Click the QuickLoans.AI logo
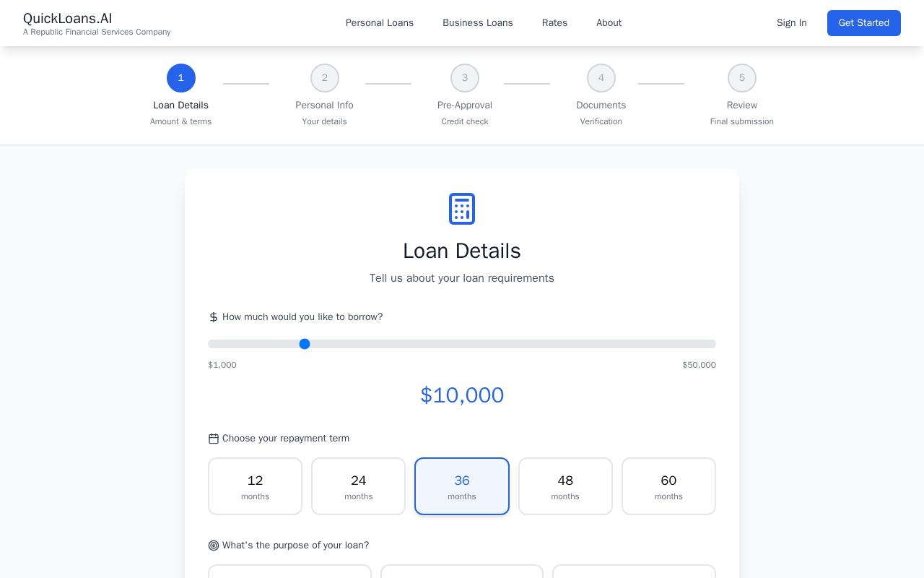The width and height of the screenshot is (924, 578). click(x=68, y=19)
